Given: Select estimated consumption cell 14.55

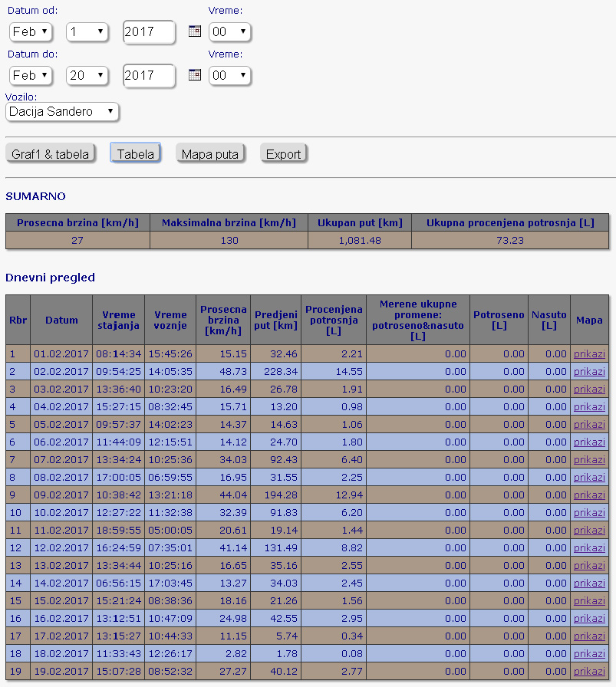Looking at the screenshot, I should [x=334, y=372].
